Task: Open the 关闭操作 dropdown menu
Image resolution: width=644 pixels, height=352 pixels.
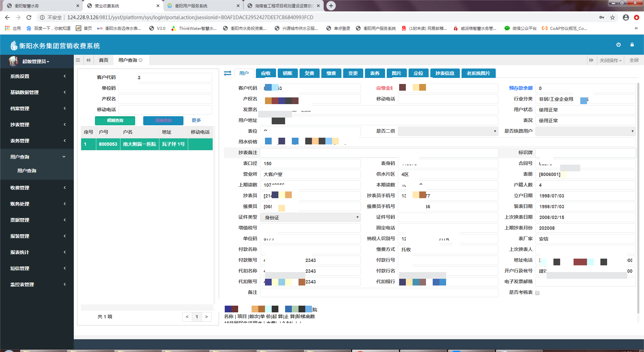Action: click(x=610, y=60)
